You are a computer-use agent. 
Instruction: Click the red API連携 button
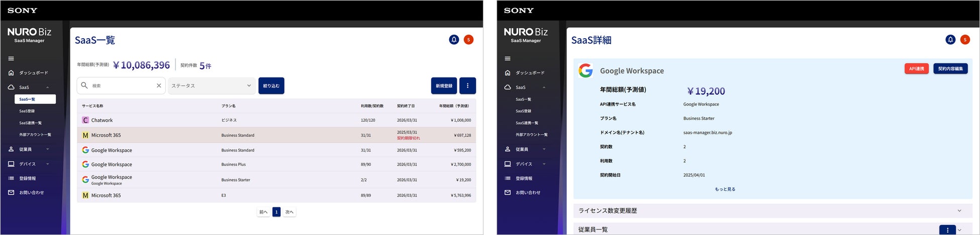click(x=917, y=68)
